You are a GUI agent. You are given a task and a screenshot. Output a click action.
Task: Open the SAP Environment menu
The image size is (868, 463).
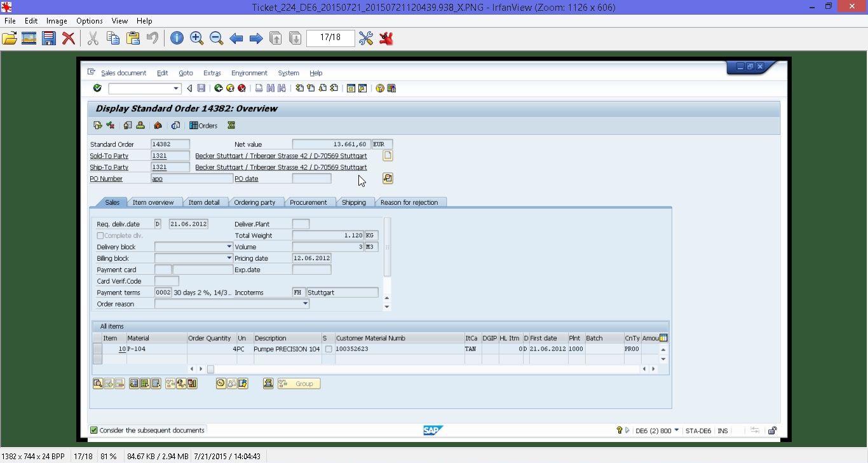coord(249,73)
